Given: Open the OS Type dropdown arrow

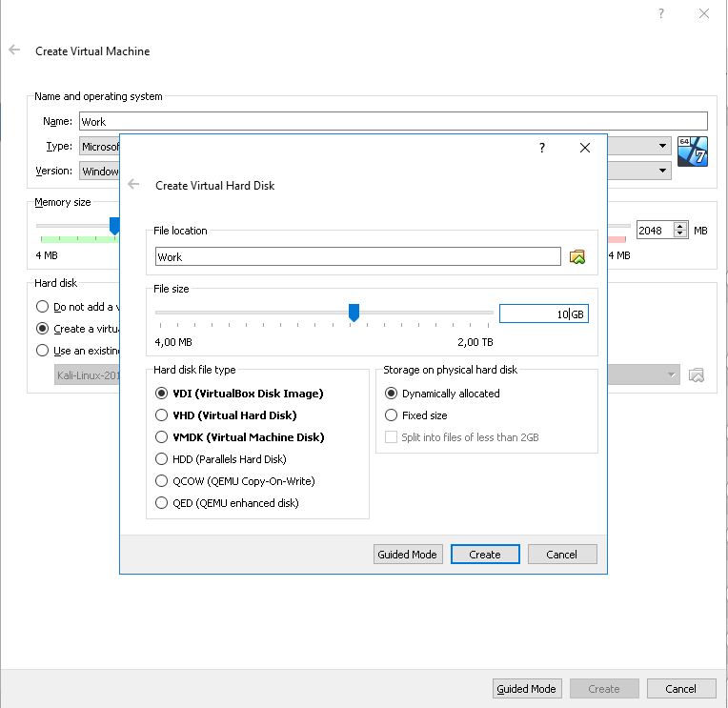Looking at the screenshot, I should (x=663, y=147).
